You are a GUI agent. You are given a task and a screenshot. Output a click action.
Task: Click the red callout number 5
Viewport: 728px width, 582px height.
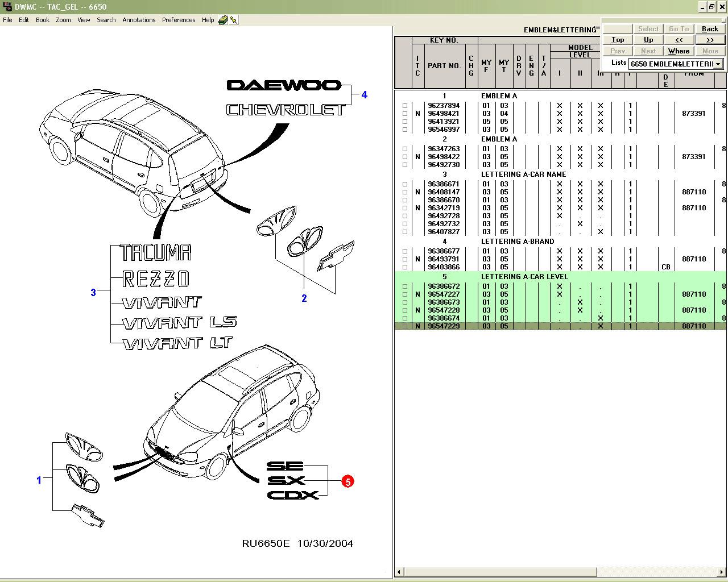coord(348,481)
